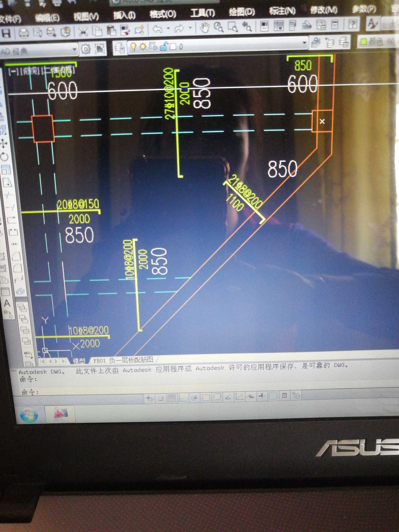
Task: Cut with the scissors icon
Action: pyautogui.click(x=83, y=32)
